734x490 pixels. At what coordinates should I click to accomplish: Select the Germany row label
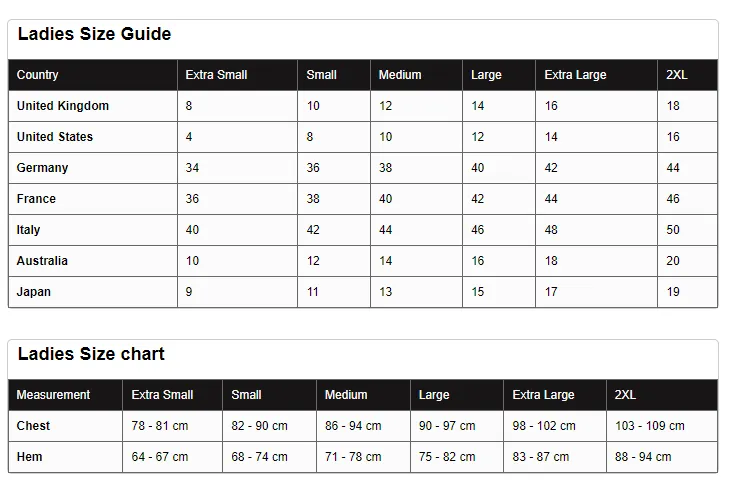[x=42, y=168]
